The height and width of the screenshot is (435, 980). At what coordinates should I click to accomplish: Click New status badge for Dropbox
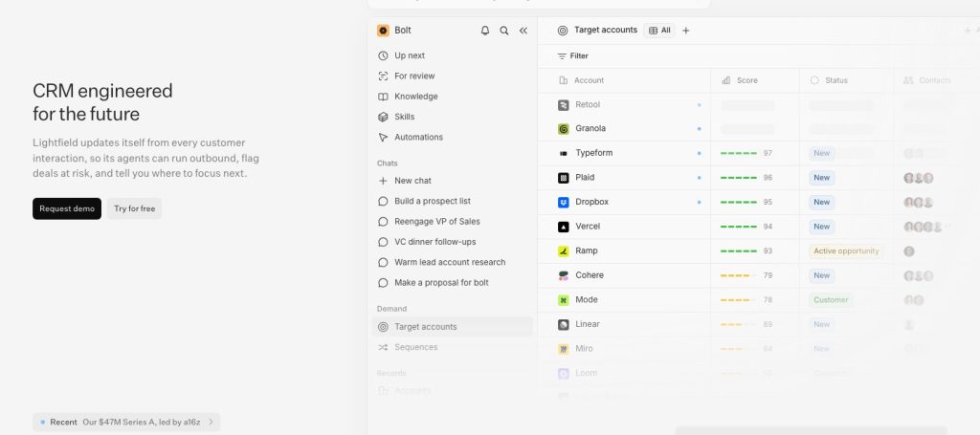pos(822,203)
